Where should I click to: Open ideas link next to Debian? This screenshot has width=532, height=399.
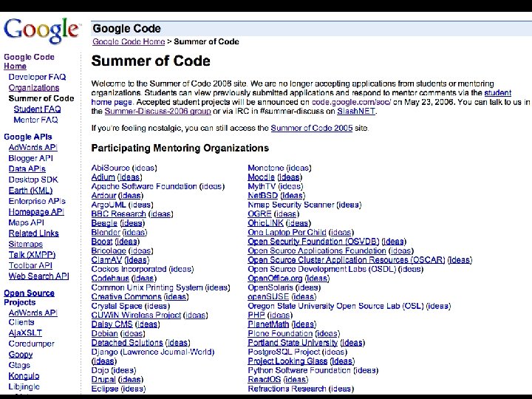pos(132,334)
